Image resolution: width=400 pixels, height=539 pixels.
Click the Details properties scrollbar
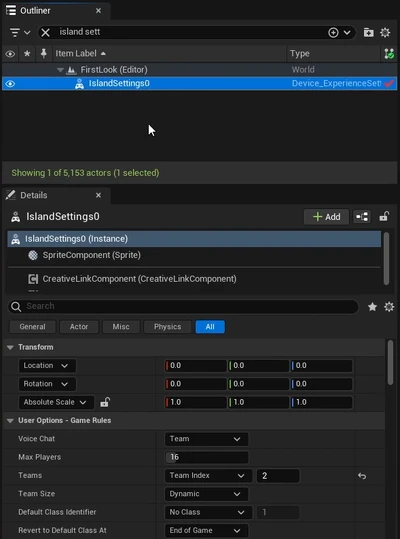[390, 362]
